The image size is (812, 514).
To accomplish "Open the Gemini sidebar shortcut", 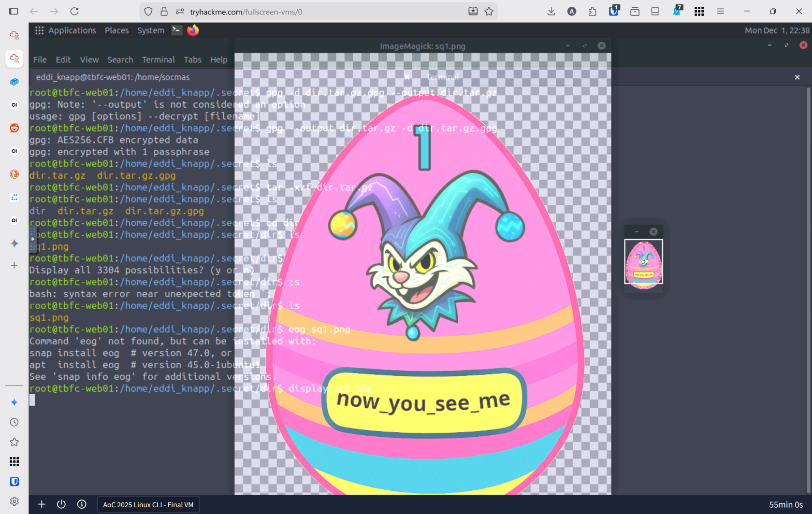I will point(14,243).
